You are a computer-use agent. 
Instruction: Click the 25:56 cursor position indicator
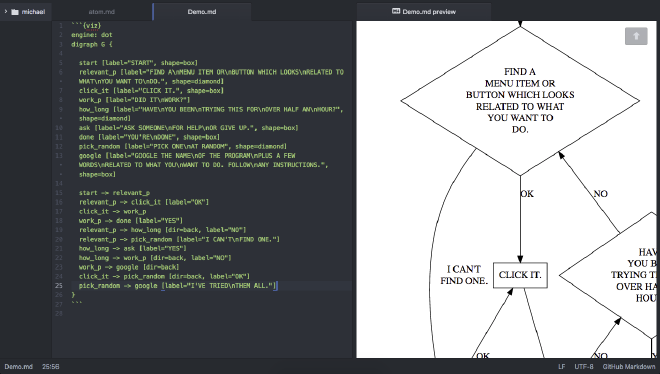(51, 366)
